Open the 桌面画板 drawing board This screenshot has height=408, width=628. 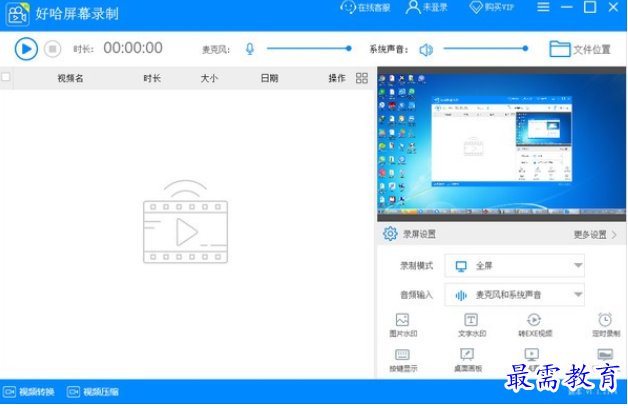pyautogui.click(x=467, y=360)
